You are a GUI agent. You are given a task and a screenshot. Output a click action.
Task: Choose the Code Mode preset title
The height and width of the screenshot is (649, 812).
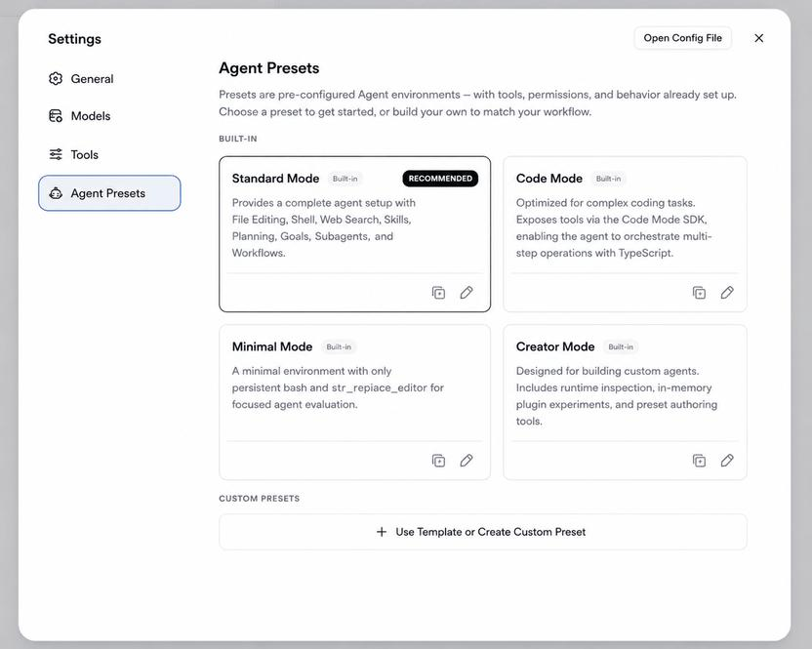click(548, 179)
